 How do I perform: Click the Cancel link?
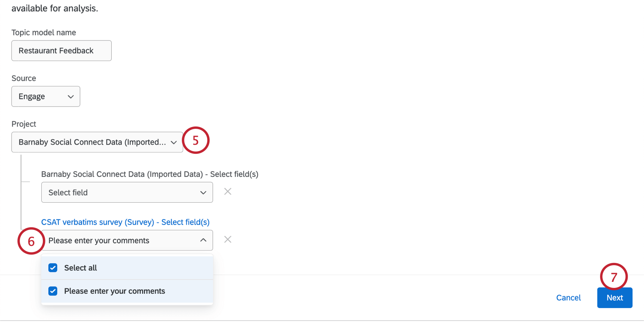click(x=568, y=298)
